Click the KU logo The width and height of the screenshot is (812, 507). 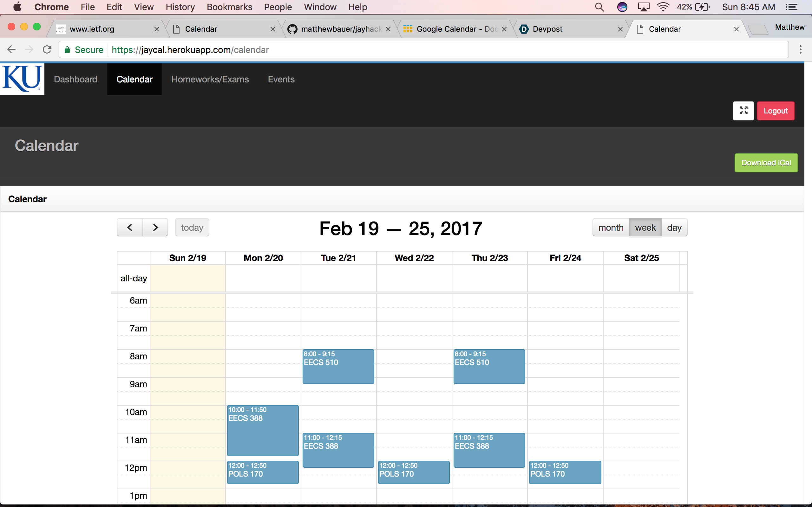pos(22,79)
